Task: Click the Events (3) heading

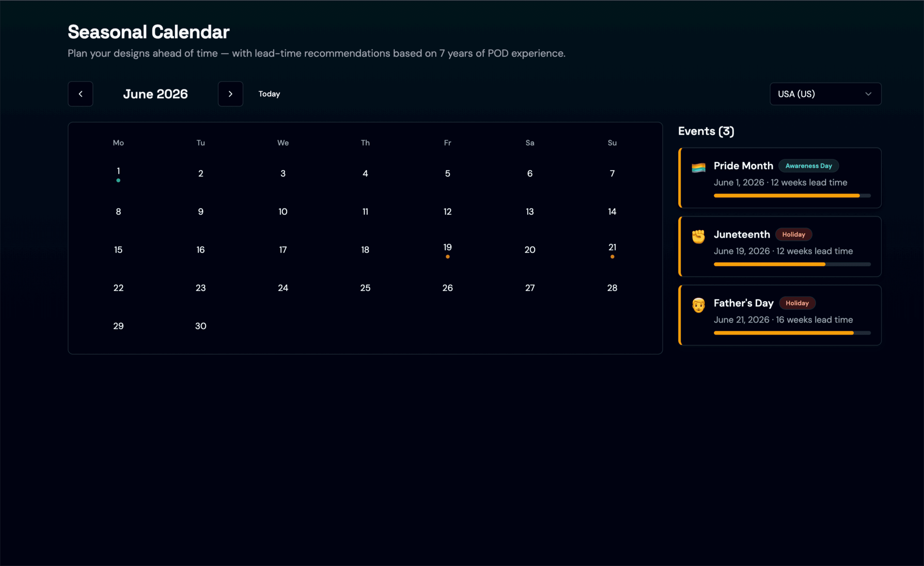Action: tap(706, 131)
